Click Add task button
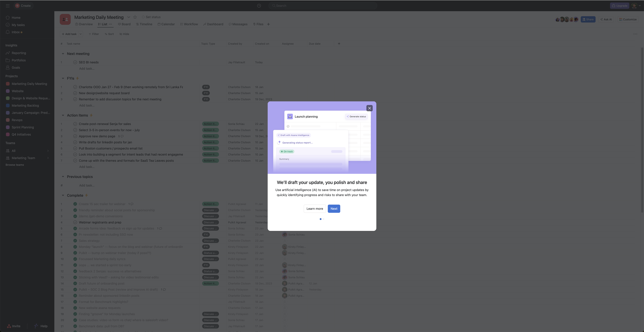 tap(69, 34)
